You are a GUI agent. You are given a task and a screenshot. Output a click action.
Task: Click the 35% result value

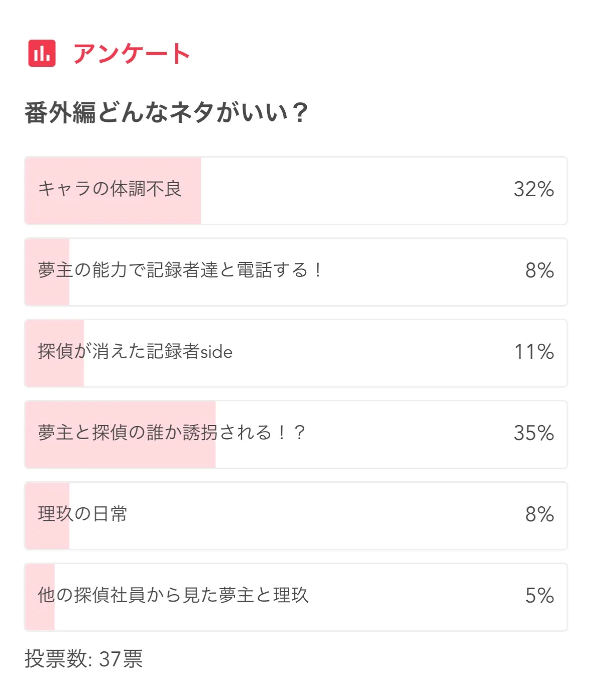(533, 434)
